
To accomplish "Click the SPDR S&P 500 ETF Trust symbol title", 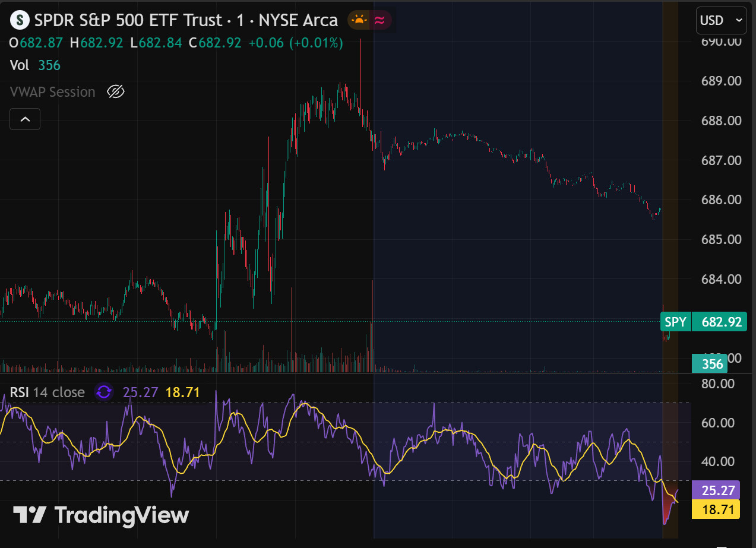I will (186, 20).
